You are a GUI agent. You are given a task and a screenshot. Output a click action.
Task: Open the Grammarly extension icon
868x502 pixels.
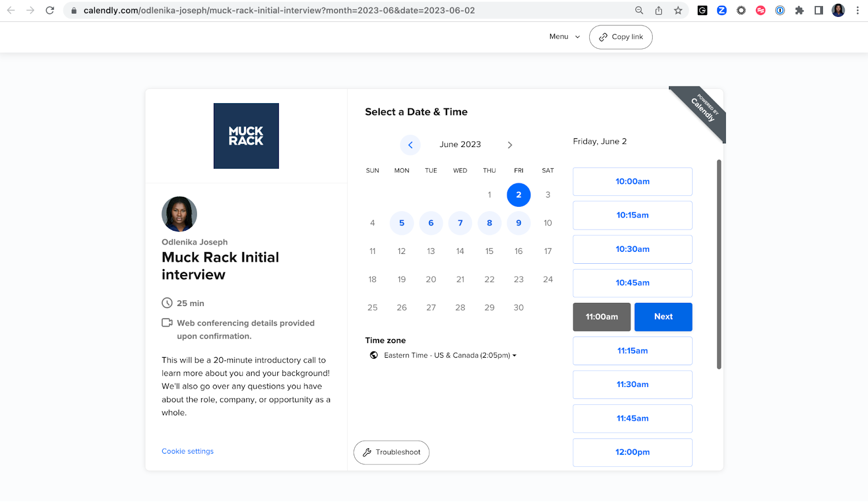[x=702, y=10]
